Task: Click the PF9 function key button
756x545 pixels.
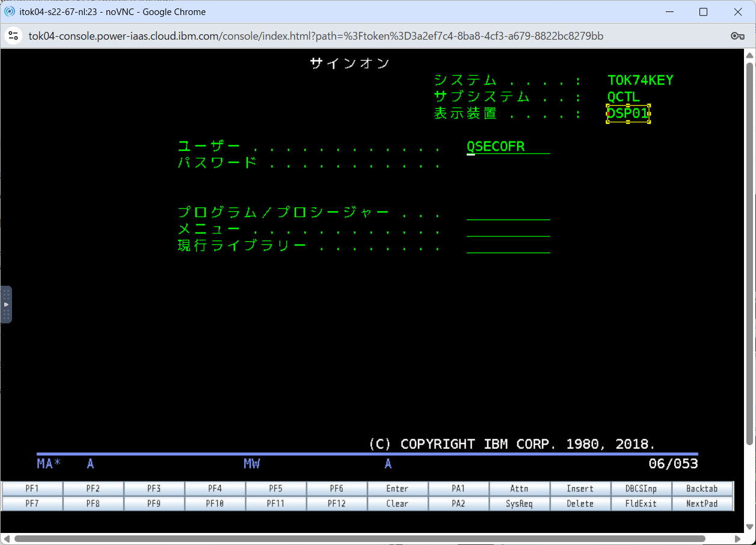Action: click(x=154, y=503)
